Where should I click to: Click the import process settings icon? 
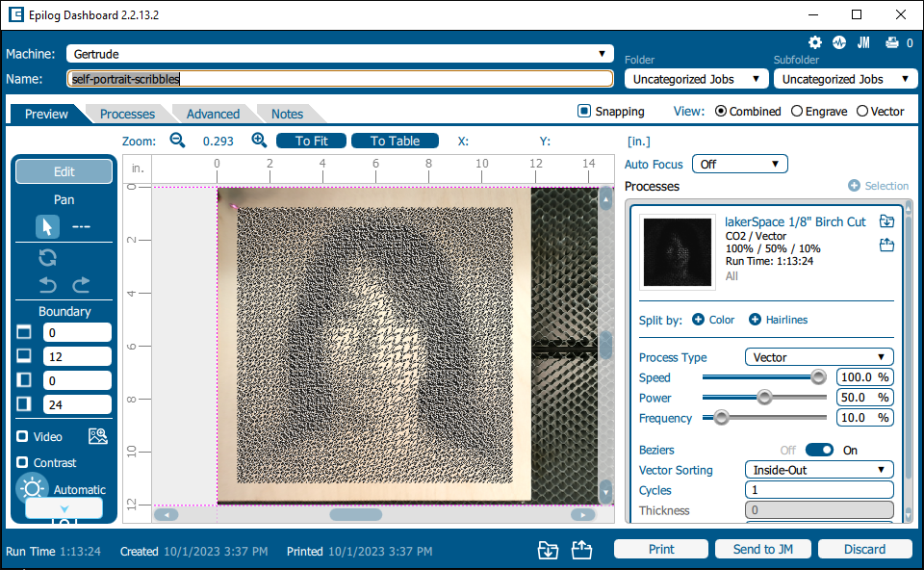coord(886,221)
